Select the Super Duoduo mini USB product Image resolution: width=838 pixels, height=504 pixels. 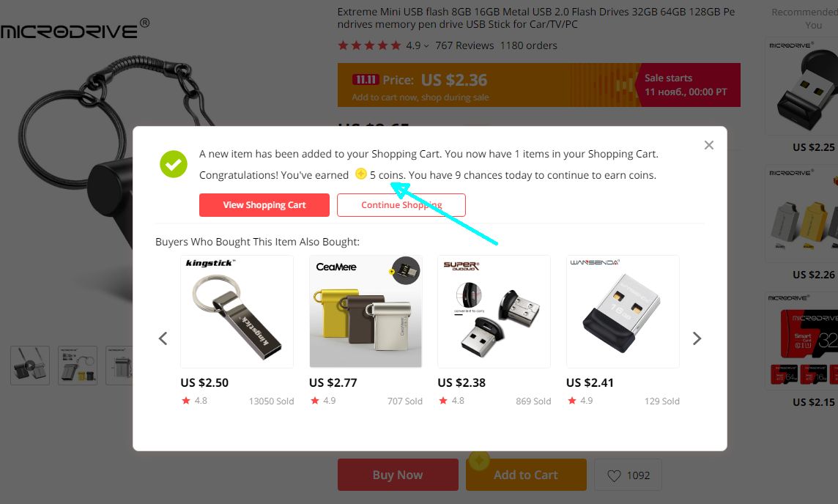click(x=494, y=311)
